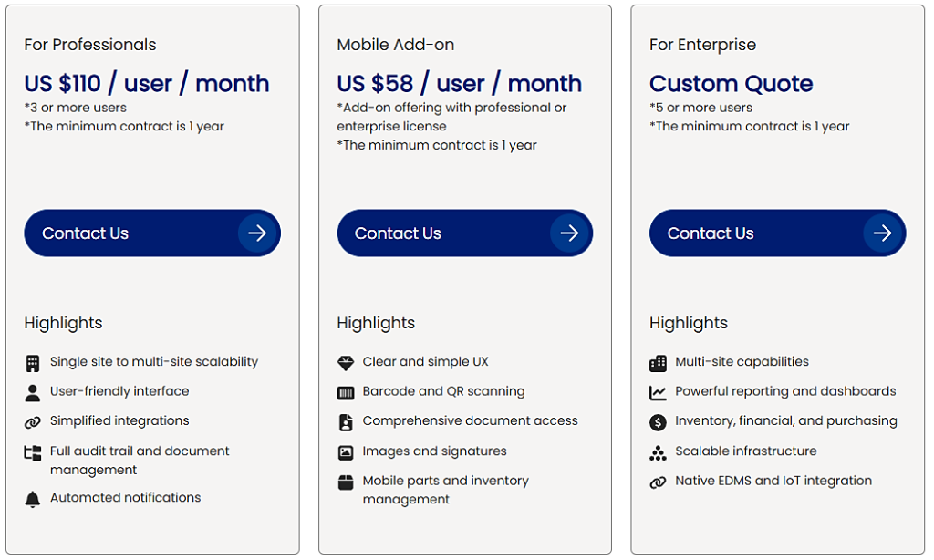This screenshot has width=934, height=560.
Task: Click the heart badge icon beside Clear and simple UX
Action: pyautogui.click(x=346, y=361)
